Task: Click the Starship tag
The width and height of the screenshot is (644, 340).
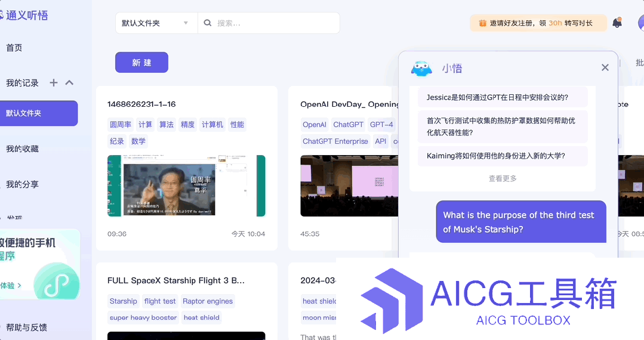Action: point(123,301)
